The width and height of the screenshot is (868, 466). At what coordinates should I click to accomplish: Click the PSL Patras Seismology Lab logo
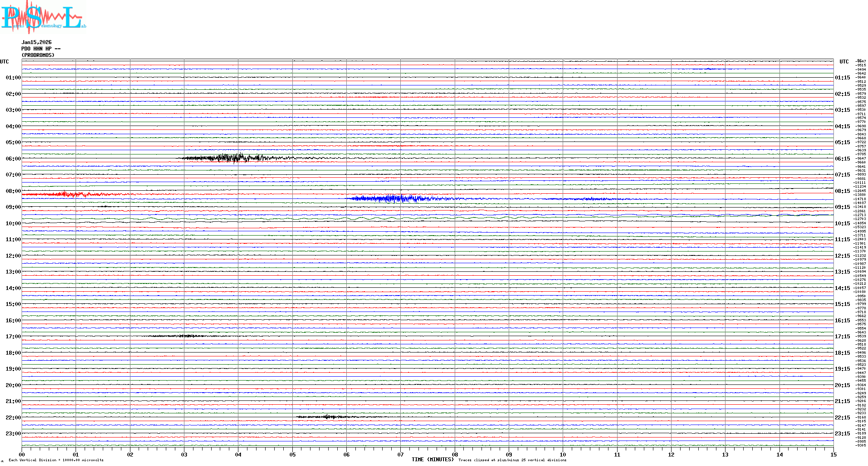(x=43, y=16)
